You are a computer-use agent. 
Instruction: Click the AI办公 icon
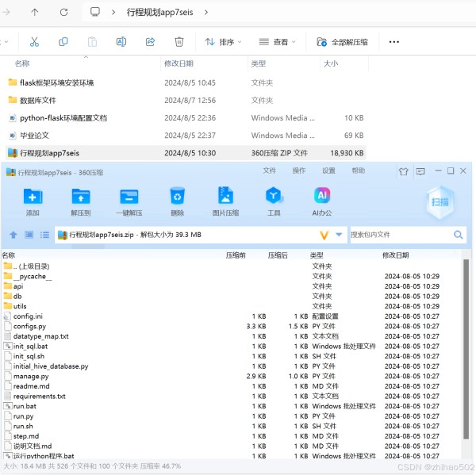point(322,202)
